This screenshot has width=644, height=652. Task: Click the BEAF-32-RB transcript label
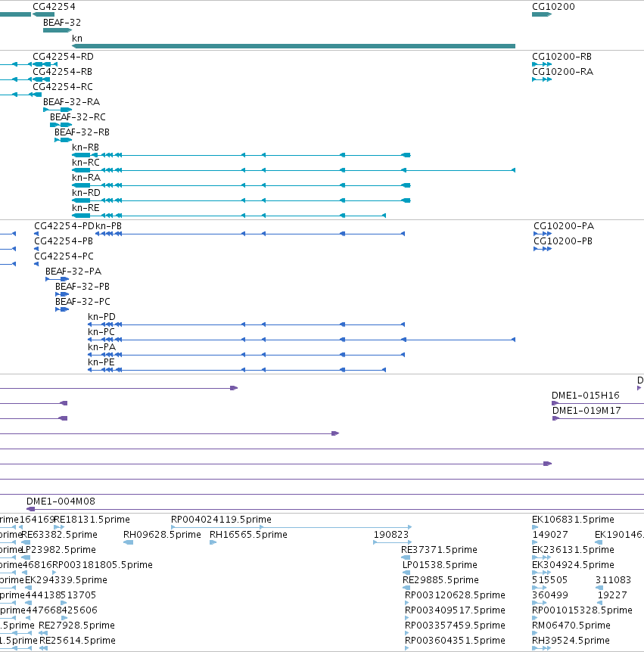82,132
